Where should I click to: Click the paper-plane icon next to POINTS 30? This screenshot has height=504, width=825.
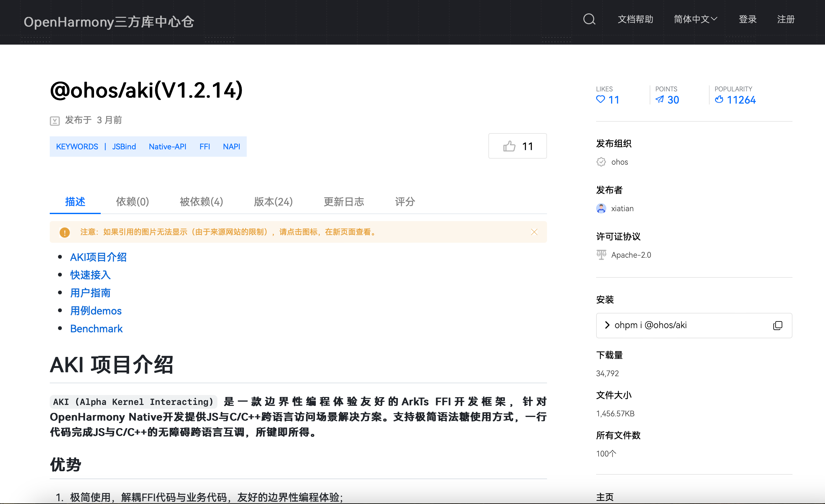click(x=660, y=100)
